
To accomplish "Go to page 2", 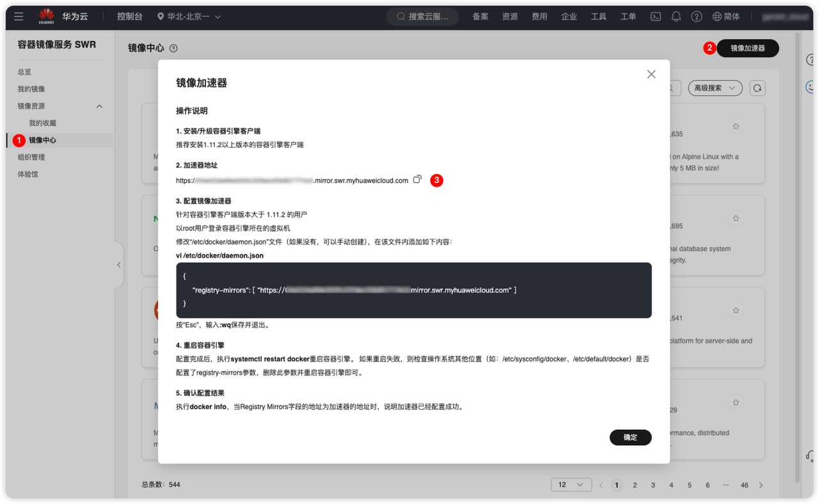I will [x=635, y=485].
